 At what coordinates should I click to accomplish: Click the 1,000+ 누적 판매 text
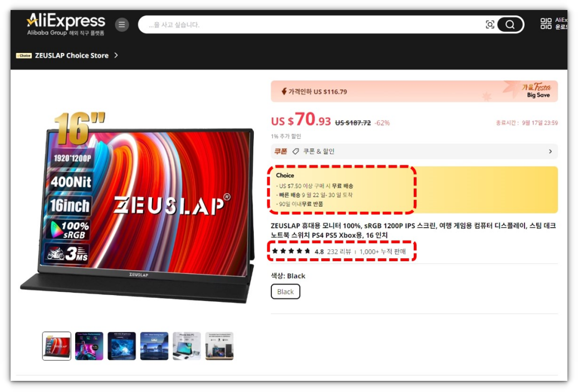pos(382,252)
